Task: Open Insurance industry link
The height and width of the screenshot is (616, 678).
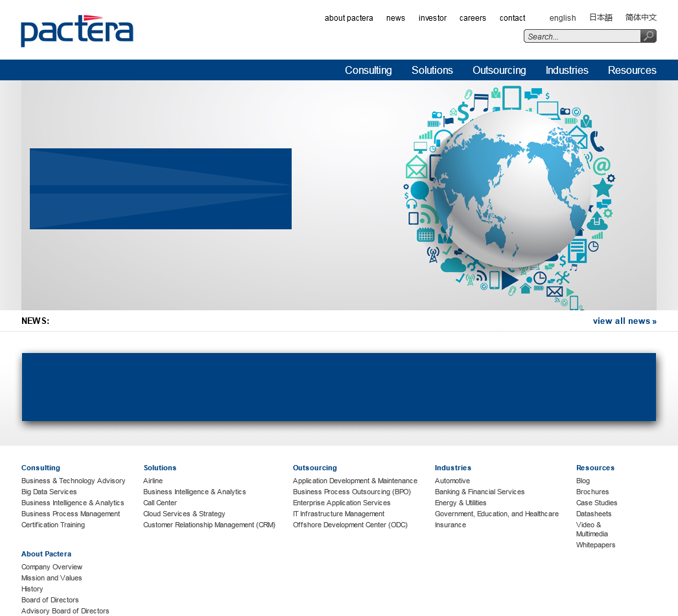Action: pyautogui.click(x=450, y=525)
